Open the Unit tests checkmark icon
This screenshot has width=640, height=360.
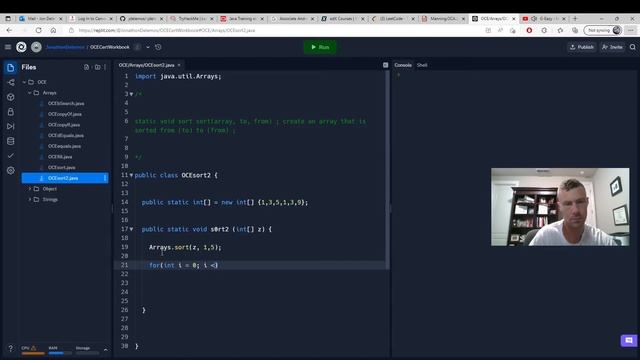point(11,156)
